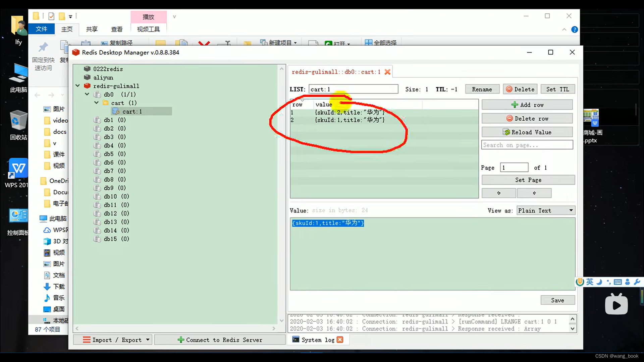Click the db1 database icon

tap(97, 120)
